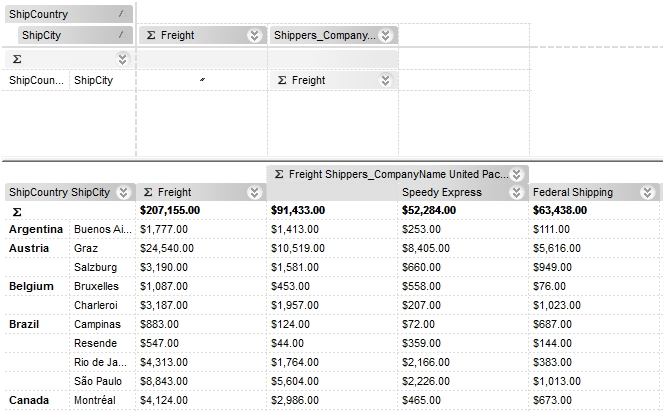Open the Freight Shippers_CompanyName column group dropdown

click(517, 173)
